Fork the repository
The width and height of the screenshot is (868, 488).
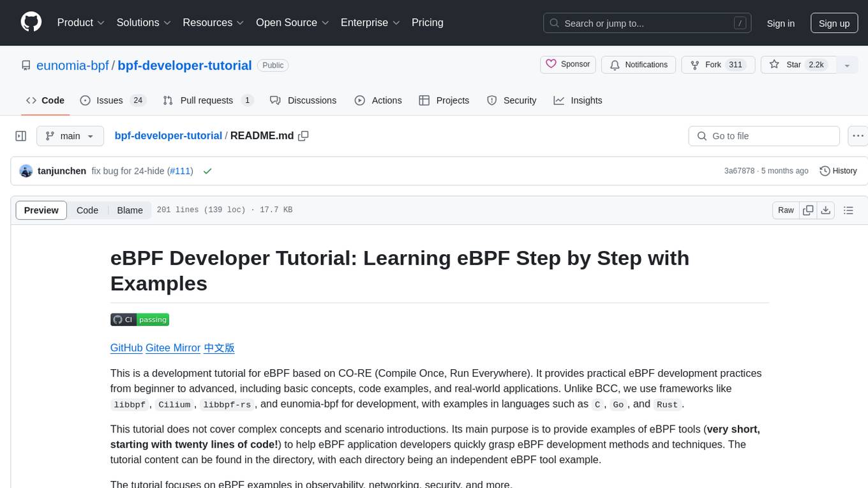[718, 65]
